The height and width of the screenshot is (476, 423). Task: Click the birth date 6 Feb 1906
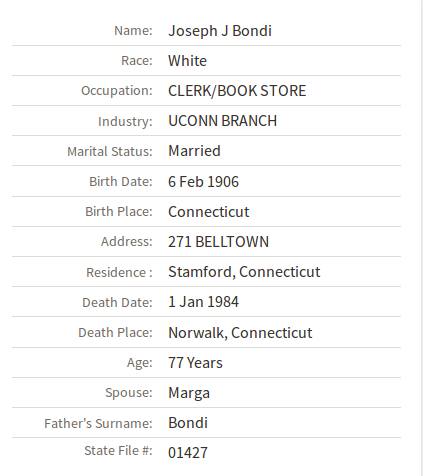pyautogui.click(x=203, y=182)
